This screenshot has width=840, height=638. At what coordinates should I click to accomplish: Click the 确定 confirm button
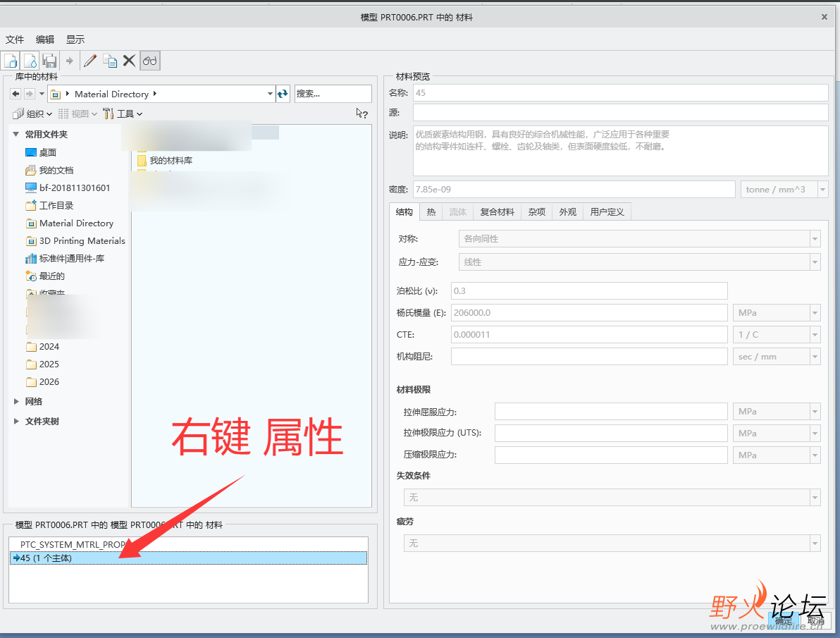[784, 620]
